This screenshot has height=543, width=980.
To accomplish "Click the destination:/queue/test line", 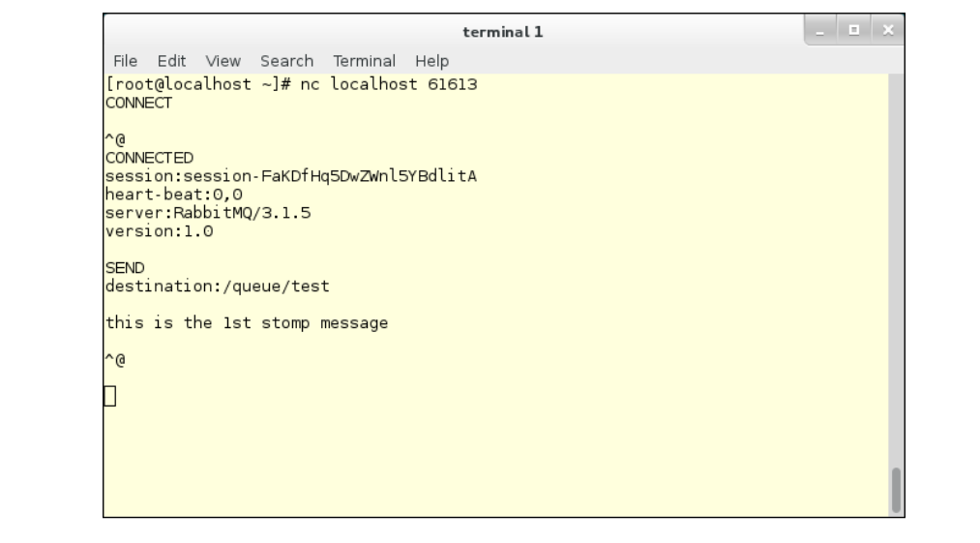I will click(x=217, y=287).
